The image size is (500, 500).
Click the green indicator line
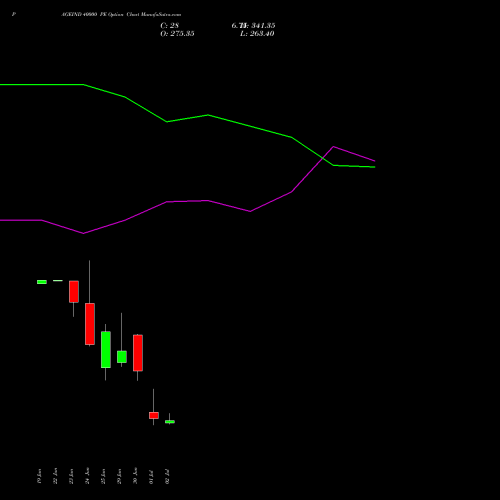(x=208, y=115)
